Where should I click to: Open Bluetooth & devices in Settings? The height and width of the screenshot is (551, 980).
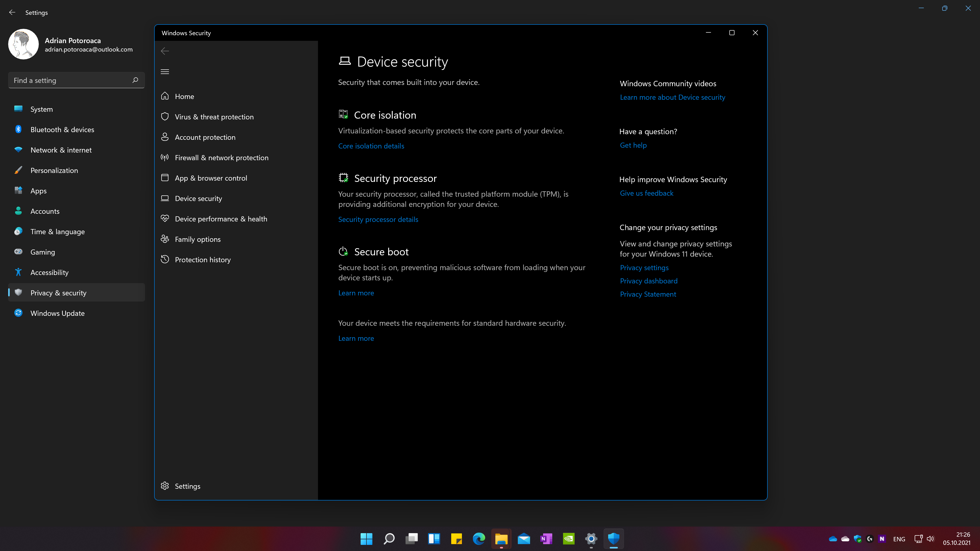[x=77, y=129]
